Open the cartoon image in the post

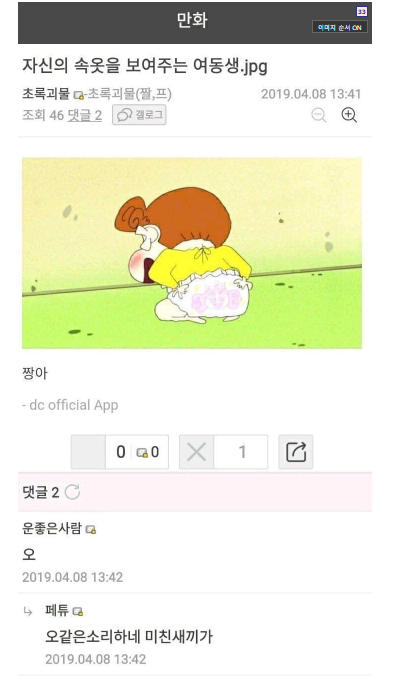tap(192, 253)
